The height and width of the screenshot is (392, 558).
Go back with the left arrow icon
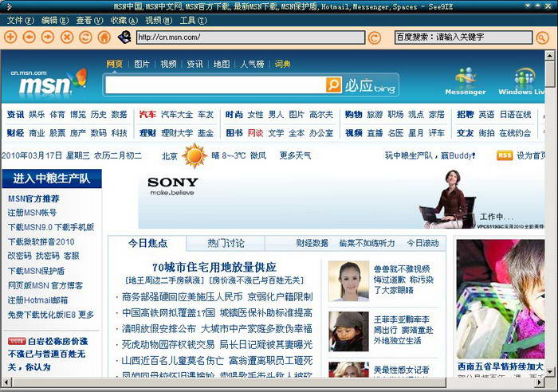click(x=29, y=37)
